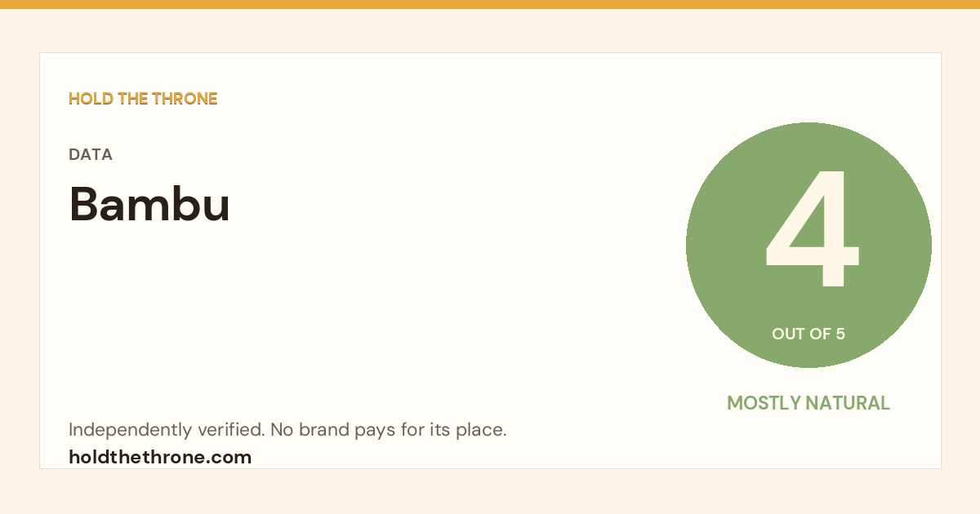The image size is (980, 514).
Task: Click the orange top border bar
Action: [x=490, y=4]
